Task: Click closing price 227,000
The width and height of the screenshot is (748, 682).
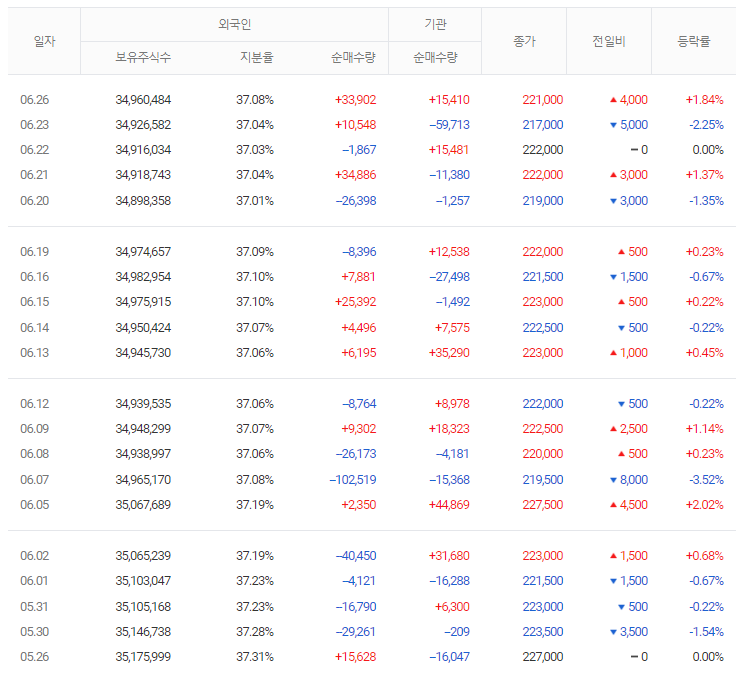Action: 543,657
